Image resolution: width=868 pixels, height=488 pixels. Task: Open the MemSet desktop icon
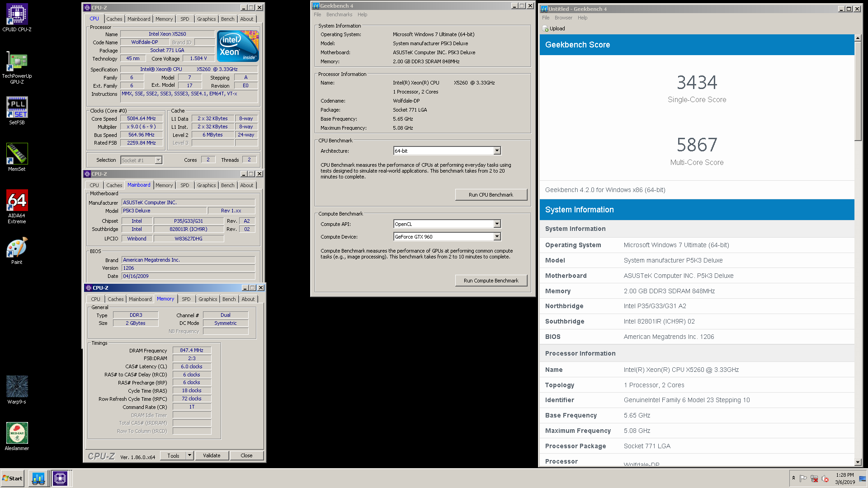17,157
